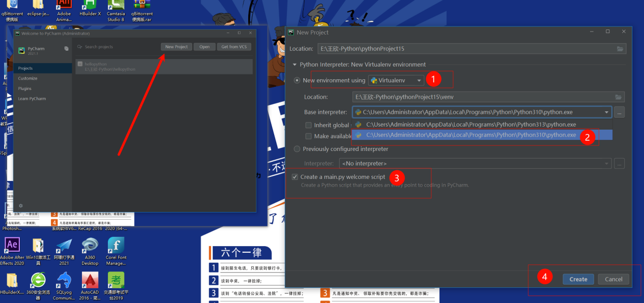Open the A360 Desktop shortcut
The width and height of the screenshot is (644, 303).
[90, 251]
